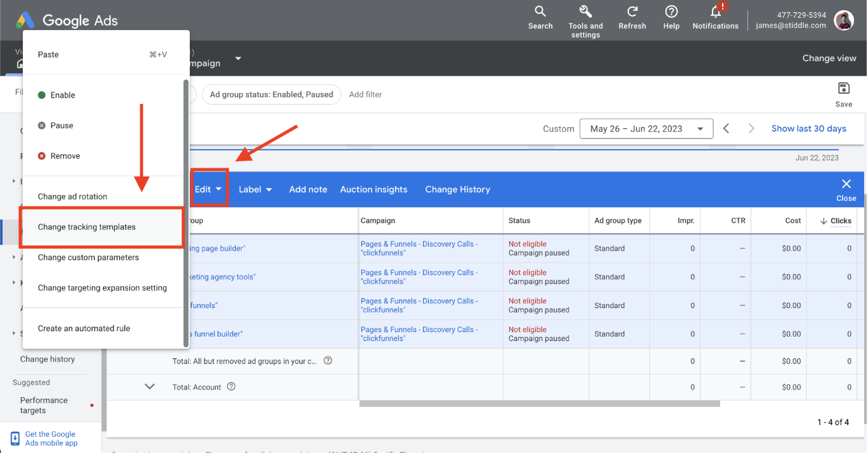Click help icon next to Total: Account
Screen dimensions: 868x459
pyautogui.click(x=231, y=387)
